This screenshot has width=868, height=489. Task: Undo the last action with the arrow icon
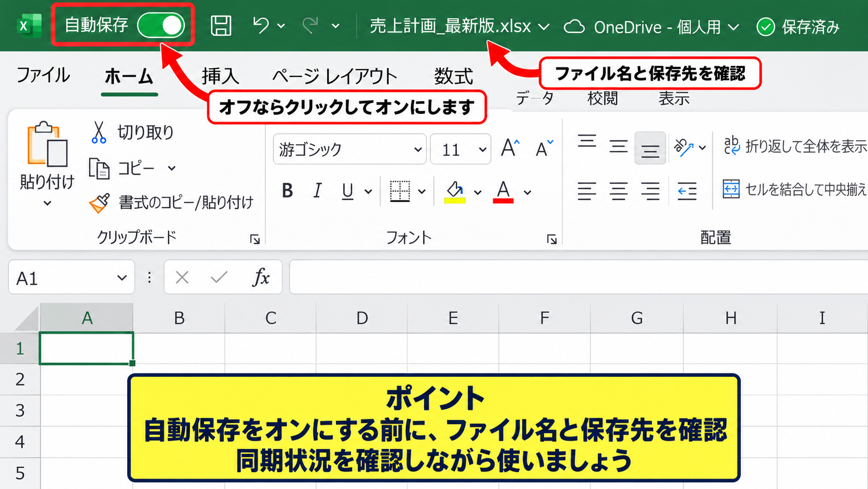click(261, 25)
